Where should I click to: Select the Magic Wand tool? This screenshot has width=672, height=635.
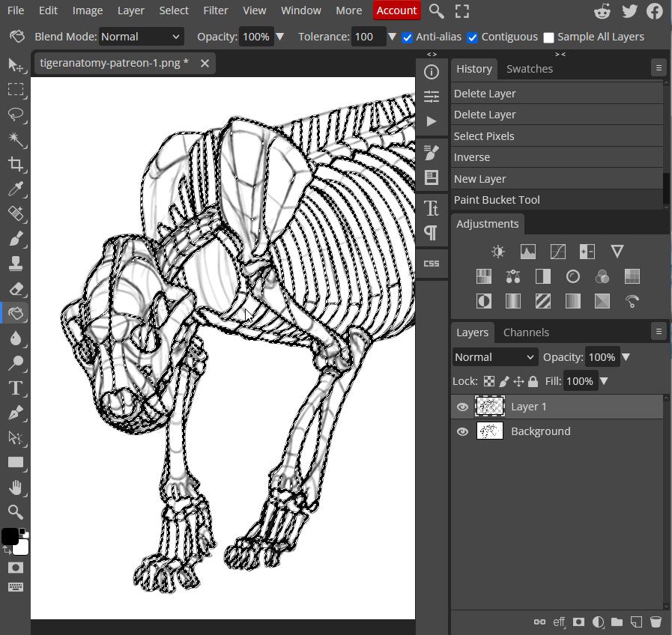pos(15,139)
